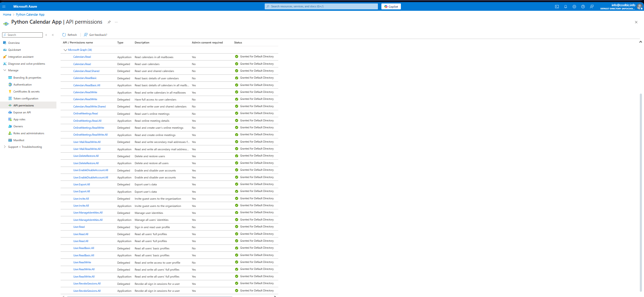Click description 'Have full access to user calendars'
644x297 pixels.
155,99
